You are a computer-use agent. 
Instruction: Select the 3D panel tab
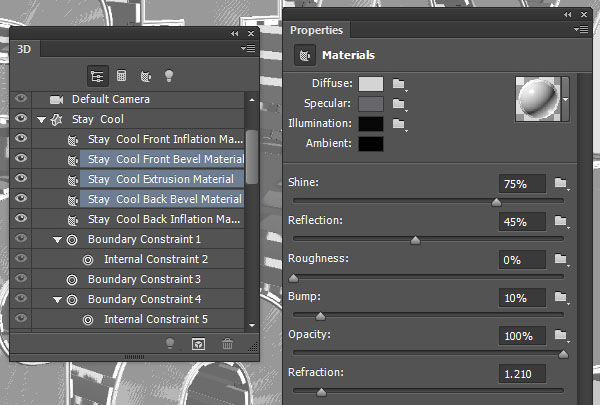pyautogui.click(x=23, y=47)
